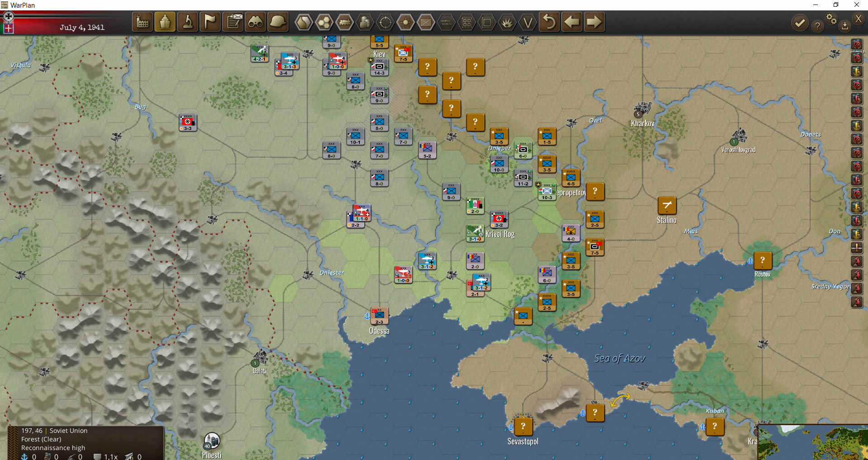Screen dimensions: 868x460
Task: Click the Sea of Azov label
Action: coord(620,359)
